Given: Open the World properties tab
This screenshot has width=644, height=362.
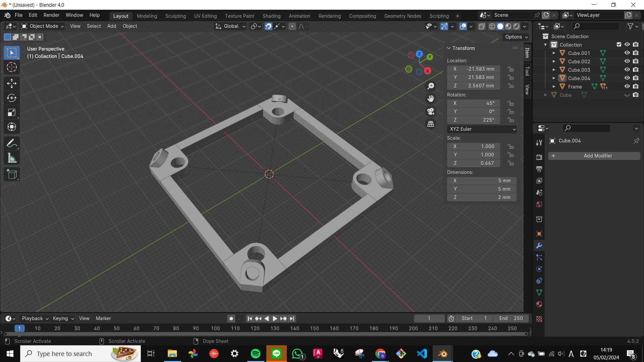Looking at the screenshot, I should tap(539, 204).
